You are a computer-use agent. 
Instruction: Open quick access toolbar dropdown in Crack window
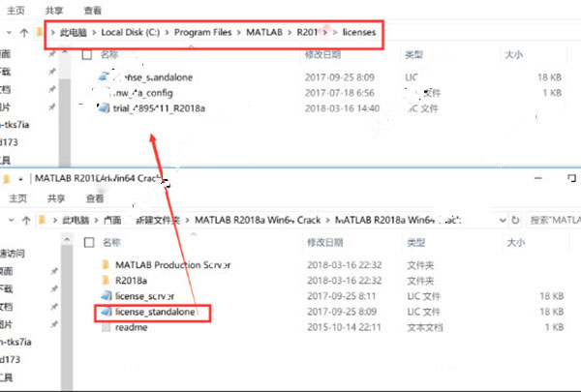pos(20,179)
